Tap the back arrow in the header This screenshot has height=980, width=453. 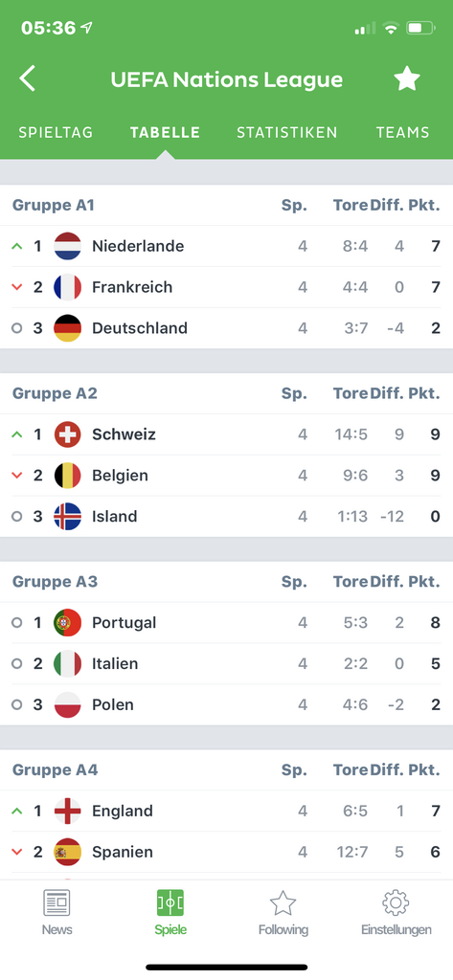(x=27, y=79)
